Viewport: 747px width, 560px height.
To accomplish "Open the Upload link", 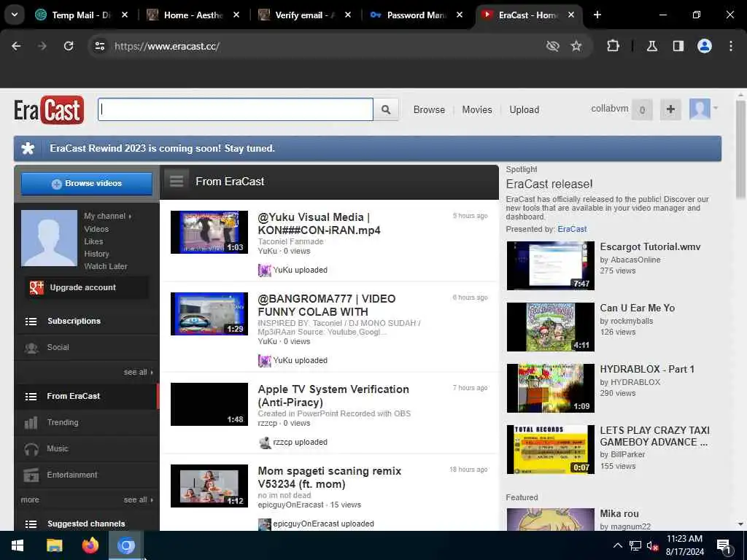I will coord(524,110).
